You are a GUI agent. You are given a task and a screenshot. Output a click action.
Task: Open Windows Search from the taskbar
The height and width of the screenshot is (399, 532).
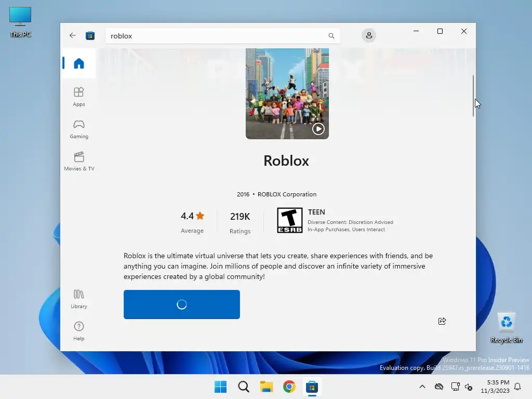click(243, 387)
